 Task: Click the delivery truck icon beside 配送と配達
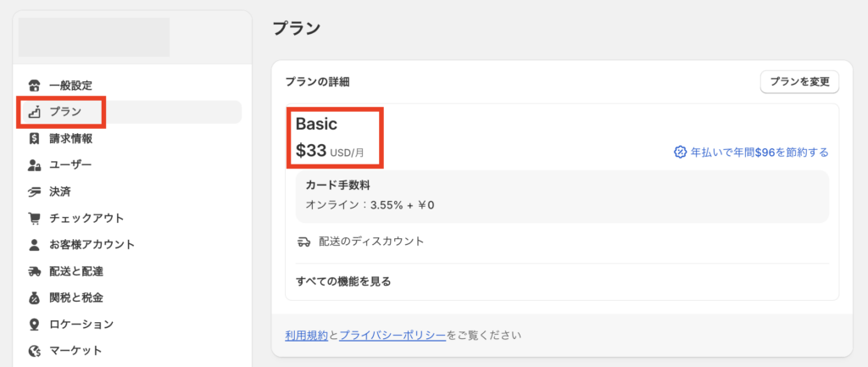[x=35, y=271]
